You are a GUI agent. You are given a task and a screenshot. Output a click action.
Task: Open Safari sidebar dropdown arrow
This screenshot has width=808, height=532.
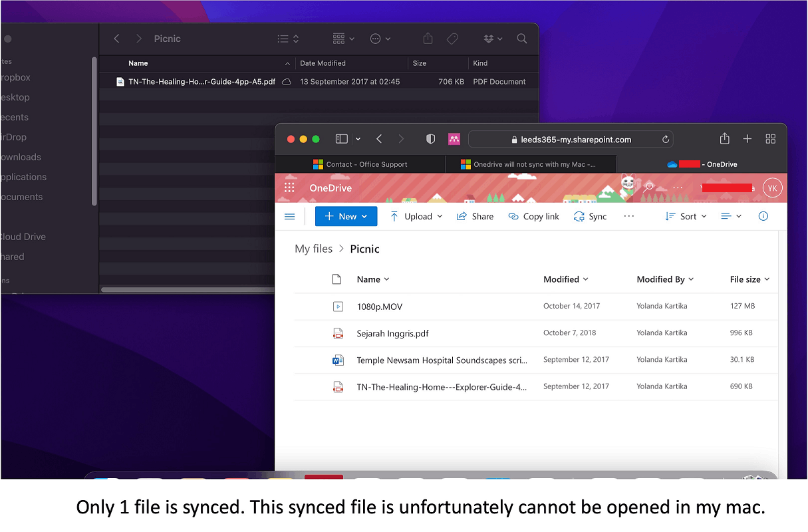point(358,139)
